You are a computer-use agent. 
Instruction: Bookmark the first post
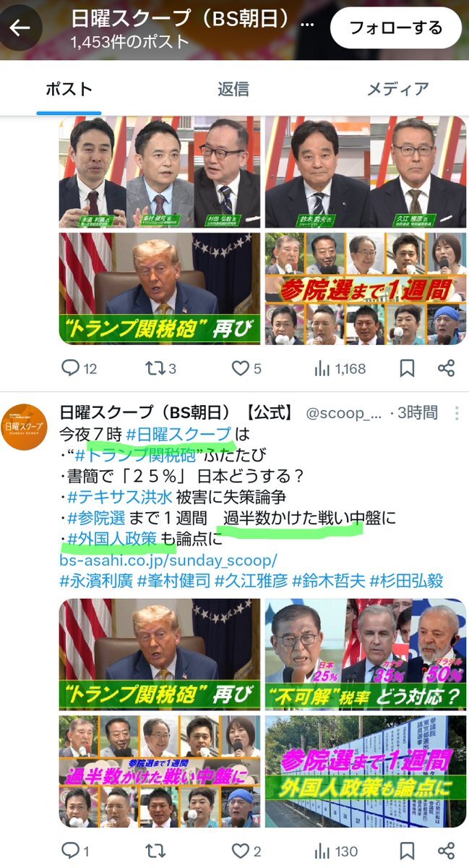coord(407,368)
